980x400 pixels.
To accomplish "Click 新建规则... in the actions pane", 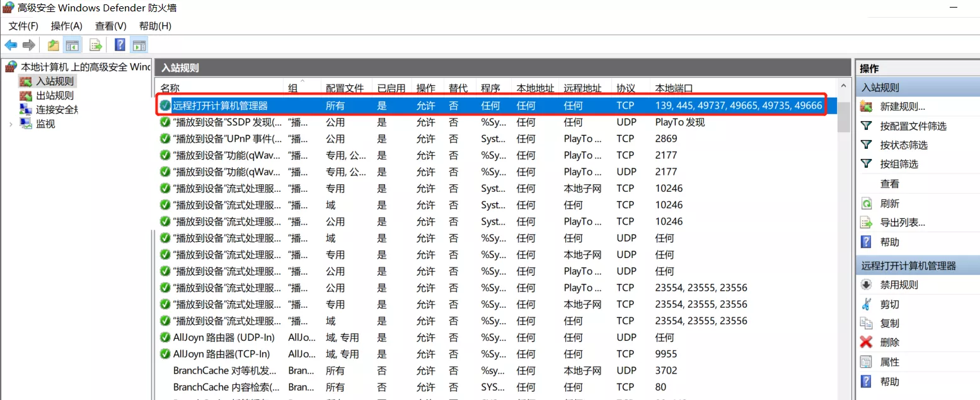I will tap(902, 107).
